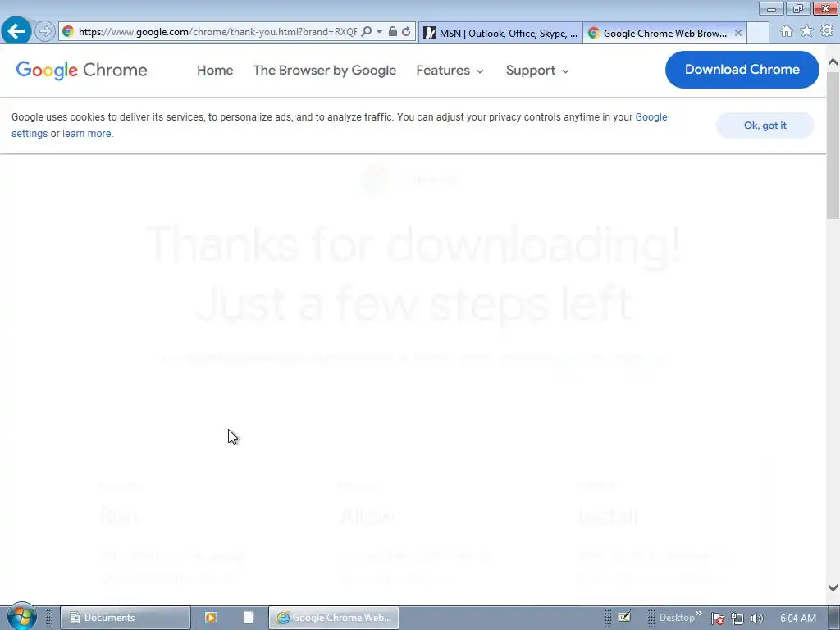This screenshot has height=630, width=840.
Task: Open Favorites with the star icon
Action: pos(807,32)
